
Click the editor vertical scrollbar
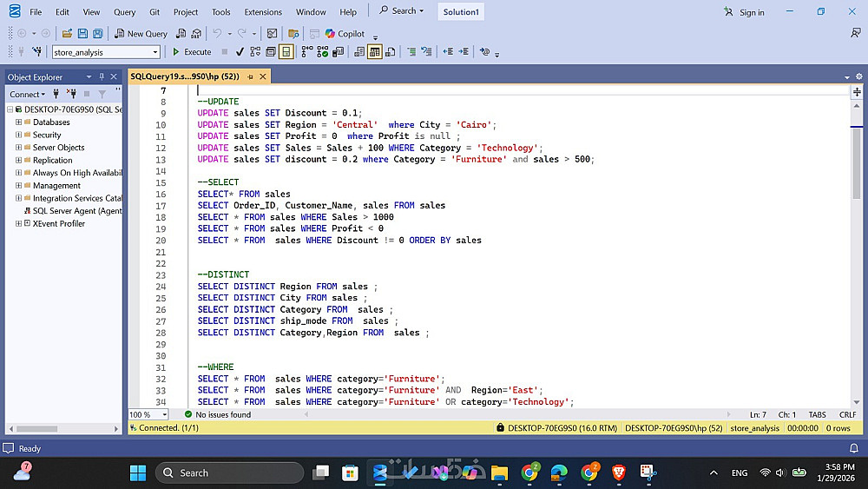pos(857,261)
